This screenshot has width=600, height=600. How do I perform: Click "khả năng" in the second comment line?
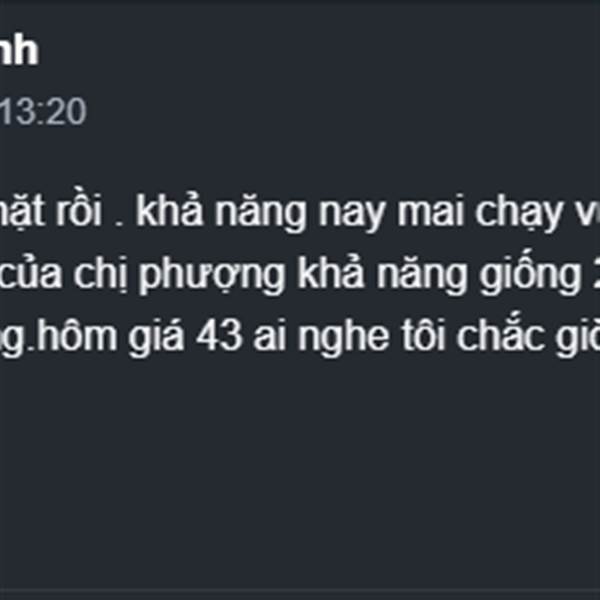point(383,275)
